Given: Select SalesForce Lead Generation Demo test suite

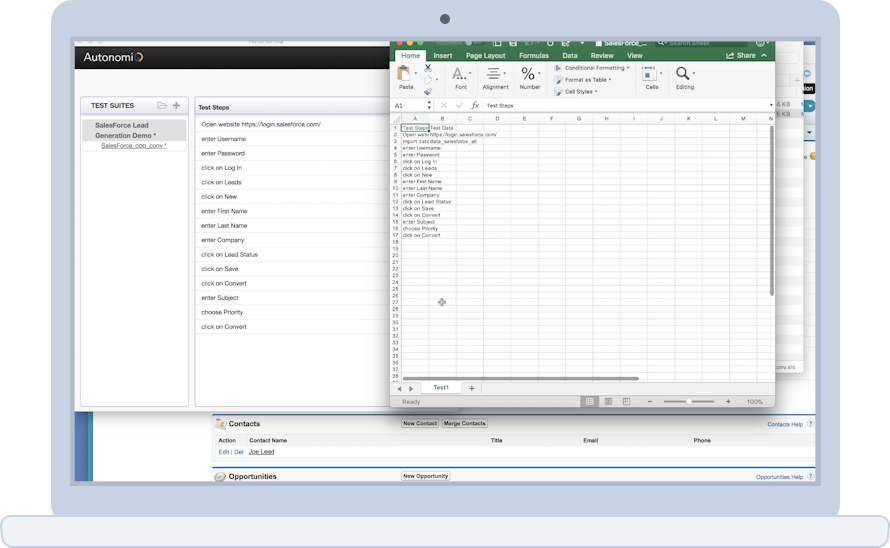Looking at the screenshot, I should click(134, 130).
